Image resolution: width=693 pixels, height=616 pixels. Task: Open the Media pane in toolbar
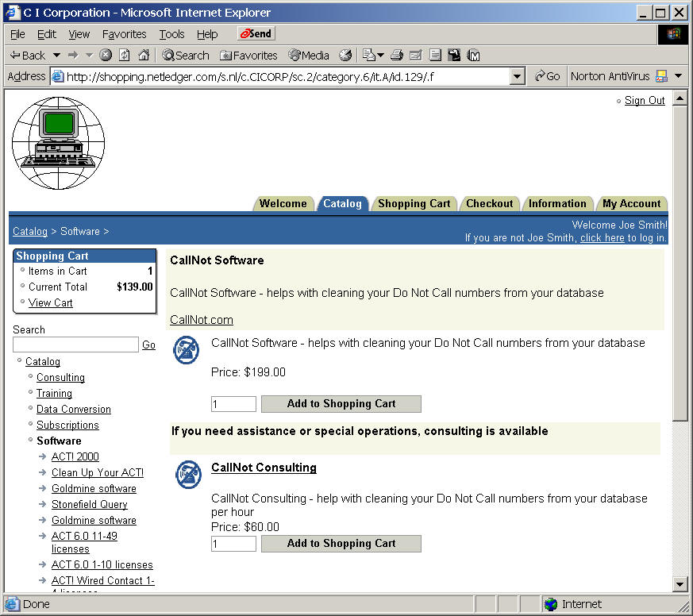tap(309, 56)
